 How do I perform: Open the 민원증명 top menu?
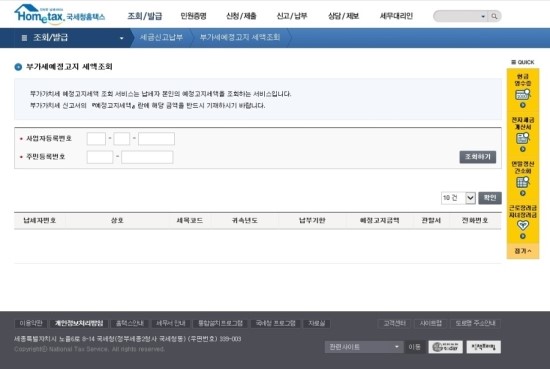click(x=193, y=16)
